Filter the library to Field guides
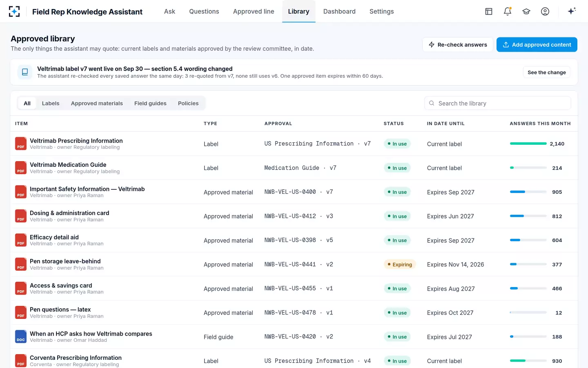This screenshot has width=588, height=368. coord(150,103)
